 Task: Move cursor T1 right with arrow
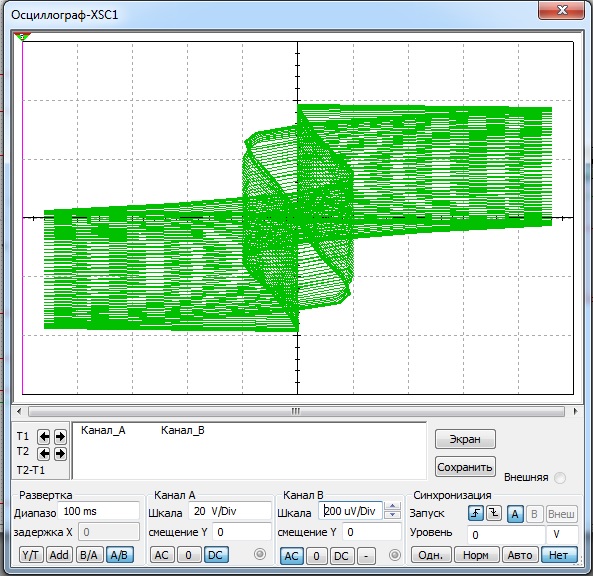(60, 437)
